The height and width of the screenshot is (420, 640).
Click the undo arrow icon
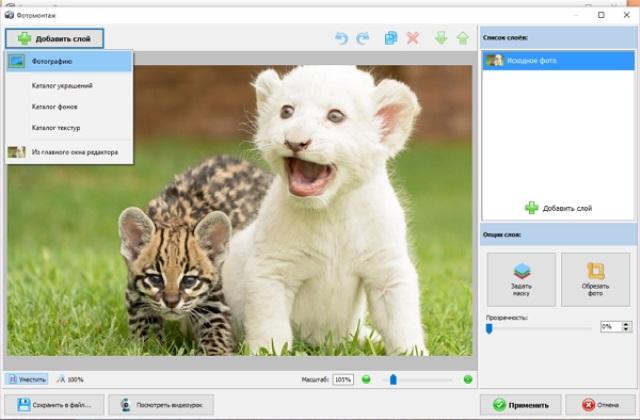[341, 38]
